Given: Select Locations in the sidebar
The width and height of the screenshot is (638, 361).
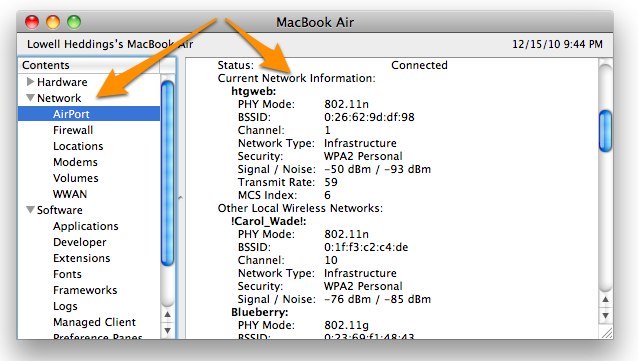Looking at the screenshot, I should [x=78, y=146].
